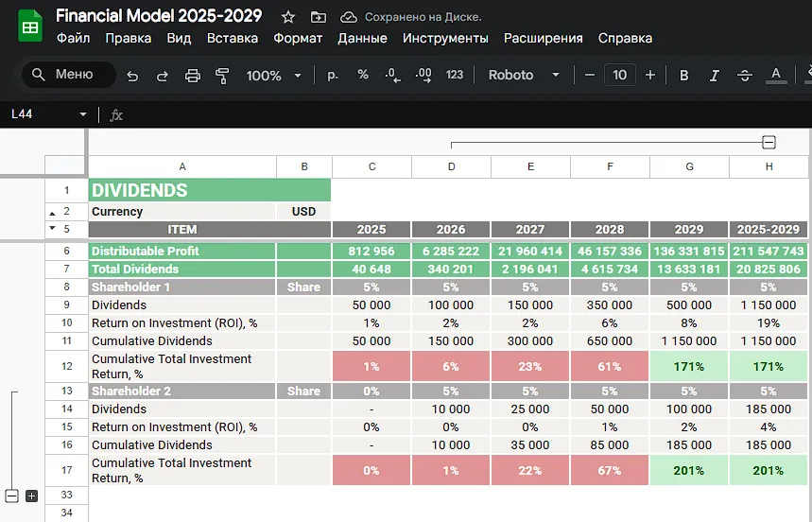The image size is (812, 522).
Task: Toggle bold formatting
Action: 683,76
